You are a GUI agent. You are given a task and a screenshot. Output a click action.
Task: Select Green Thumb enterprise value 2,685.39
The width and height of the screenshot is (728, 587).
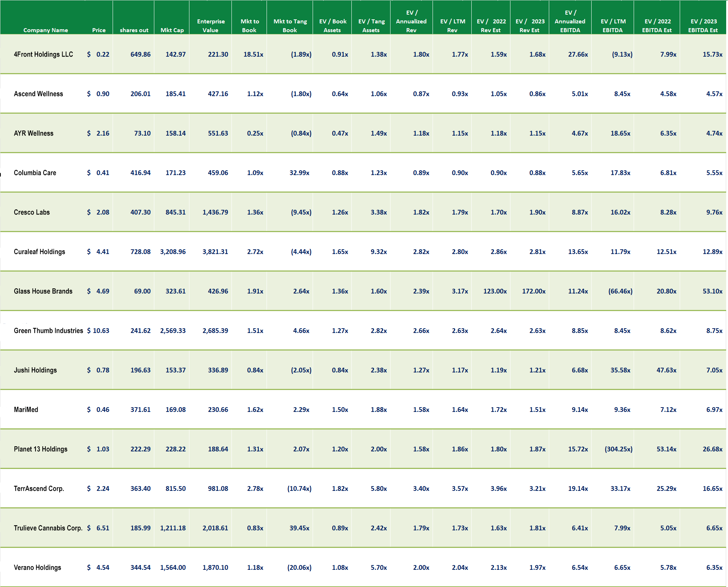pyautogui.click(x=215, y=331)
